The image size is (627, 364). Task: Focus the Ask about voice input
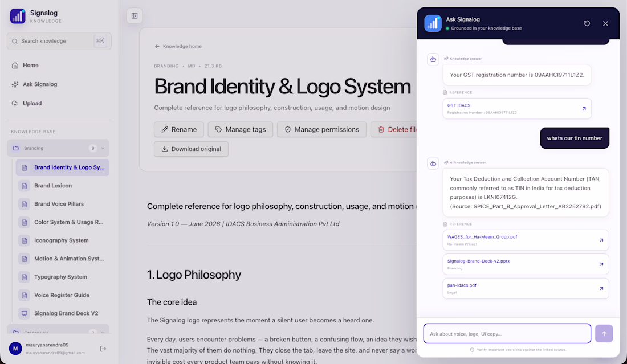click(507, 334)
